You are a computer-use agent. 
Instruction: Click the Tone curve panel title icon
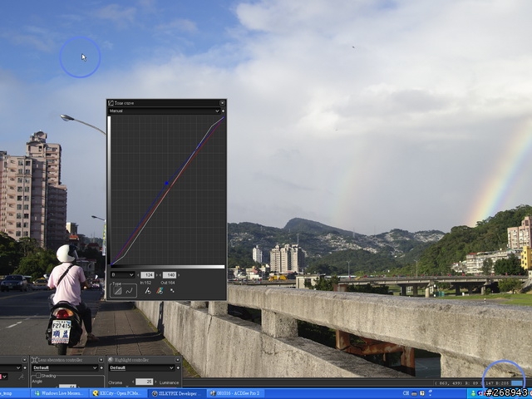point(111,103)
